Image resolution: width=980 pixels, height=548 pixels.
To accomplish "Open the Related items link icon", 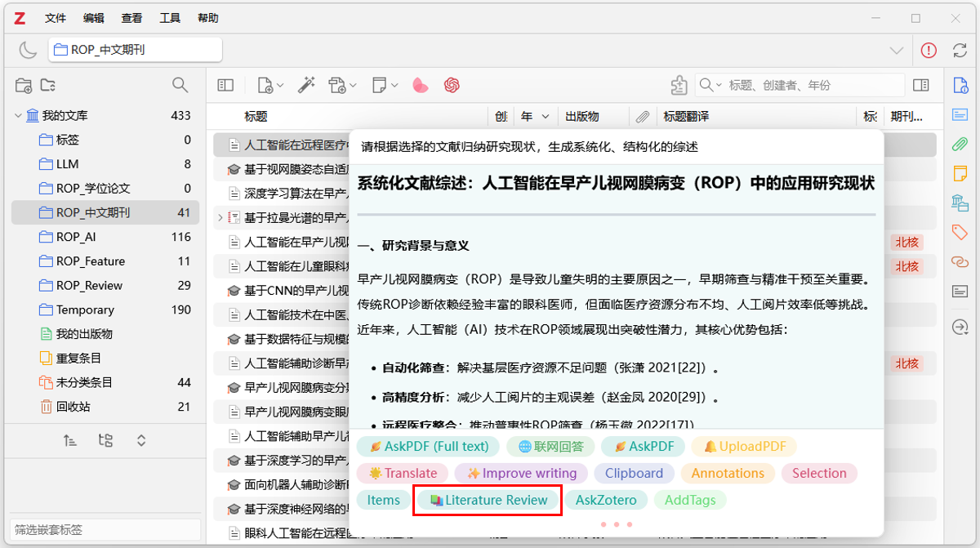I will coord(960,261).
